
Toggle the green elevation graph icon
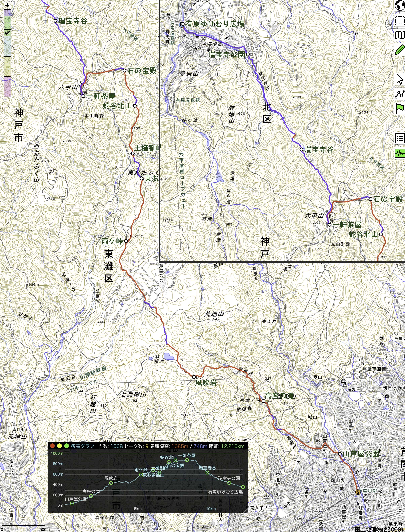pos(400,153)
